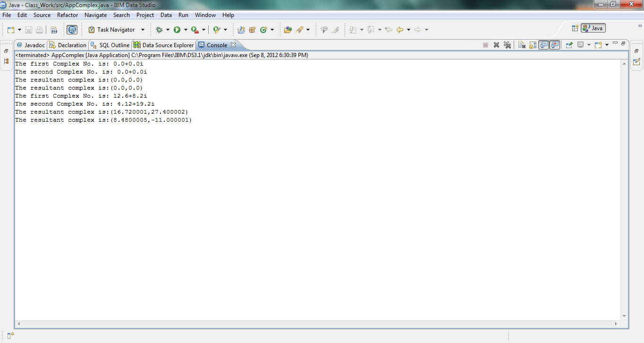Click the Pin Console button
The width and height of the screenshot is (644, 343).
[x=568, y=45]
